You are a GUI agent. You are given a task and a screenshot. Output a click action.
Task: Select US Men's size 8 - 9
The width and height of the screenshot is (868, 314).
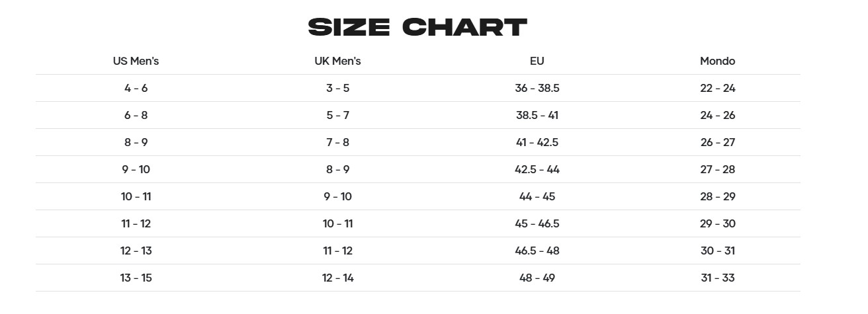136,142
